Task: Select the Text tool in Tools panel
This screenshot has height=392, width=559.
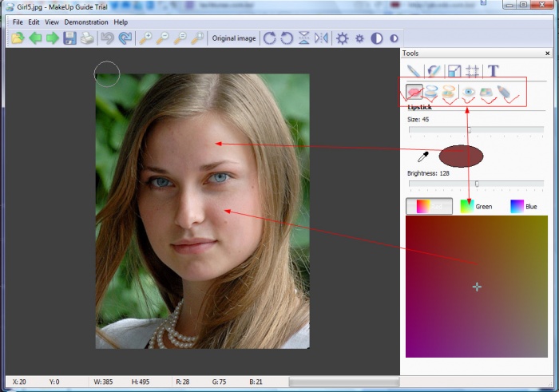Action: pyautogui.click(x=494, y=71)
